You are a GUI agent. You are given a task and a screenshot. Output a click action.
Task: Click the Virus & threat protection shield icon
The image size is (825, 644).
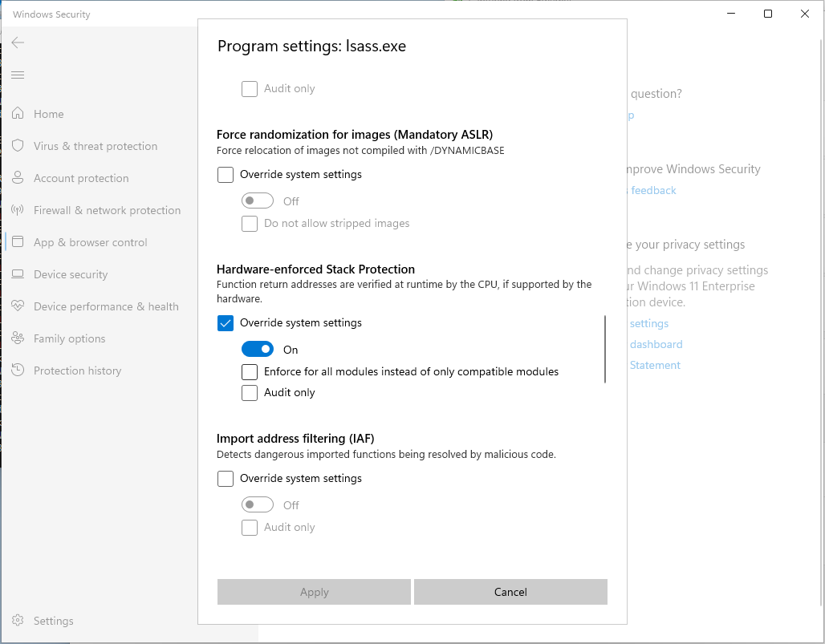(x=18, y=146)
